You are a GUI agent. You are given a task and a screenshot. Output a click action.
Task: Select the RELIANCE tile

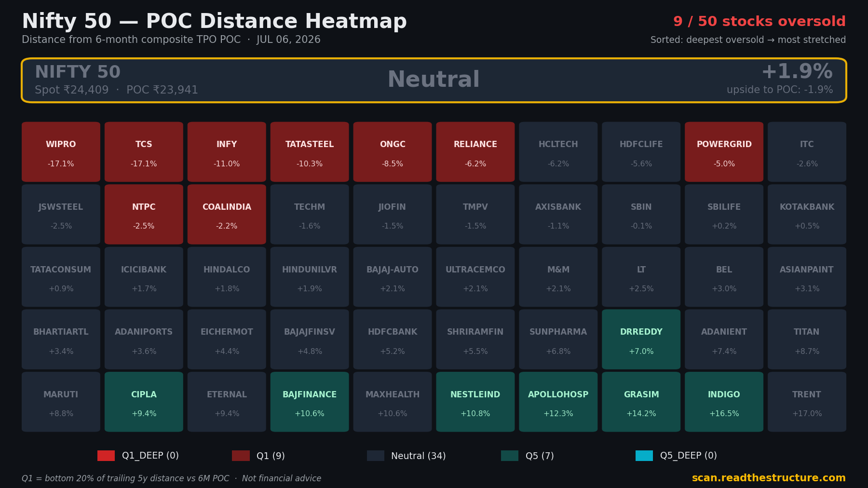475,152
